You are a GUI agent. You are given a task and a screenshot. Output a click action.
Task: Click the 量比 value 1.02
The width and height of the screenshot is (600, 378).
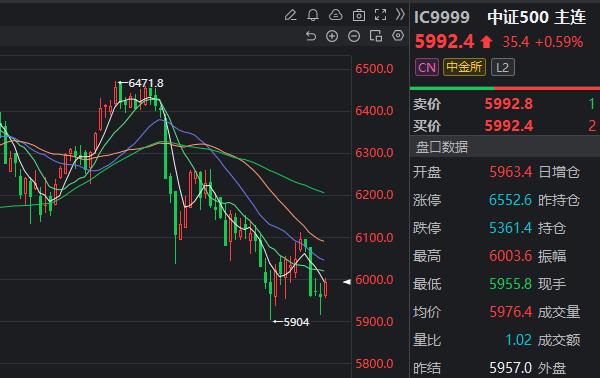(518, 340)
